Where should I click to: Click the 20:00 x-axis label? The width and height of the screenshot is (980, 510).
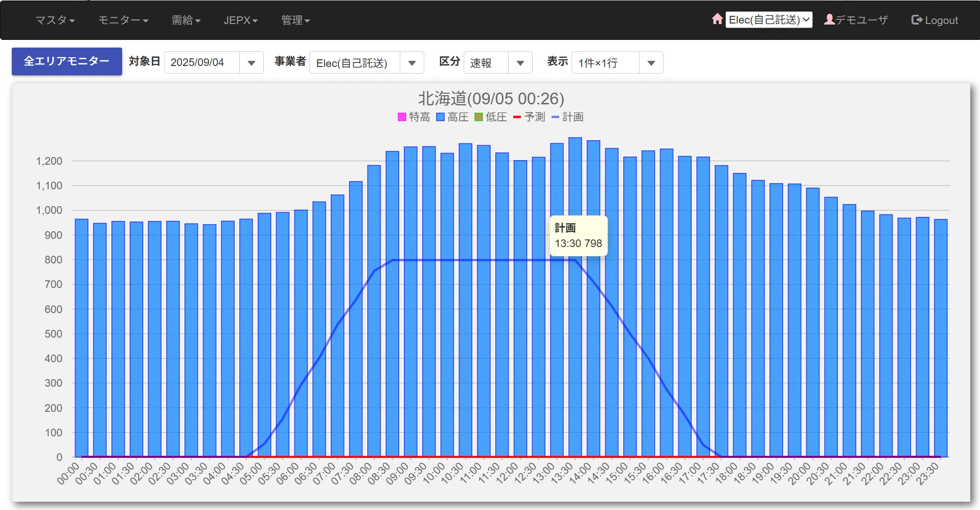click(799, 474)
